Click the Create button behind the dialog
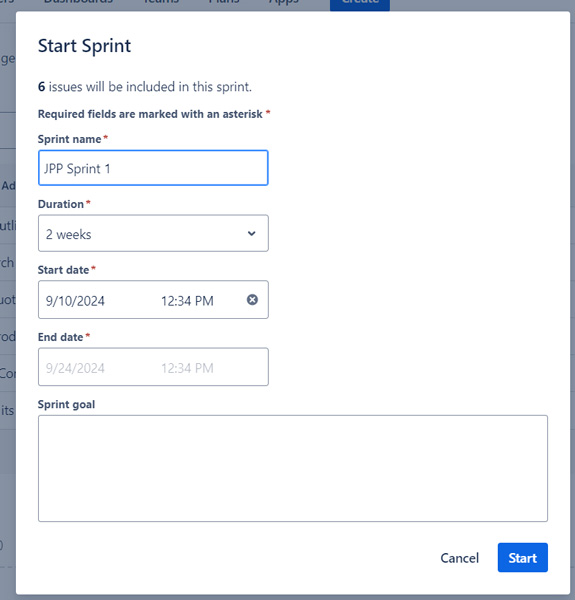This screenshot has width=575, height=600. 360,4
